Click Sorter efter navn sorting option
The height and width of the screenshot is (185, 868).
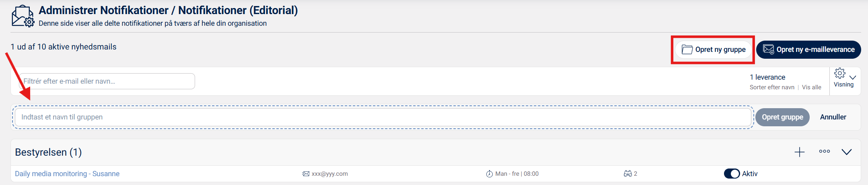[x=772, y=87]
